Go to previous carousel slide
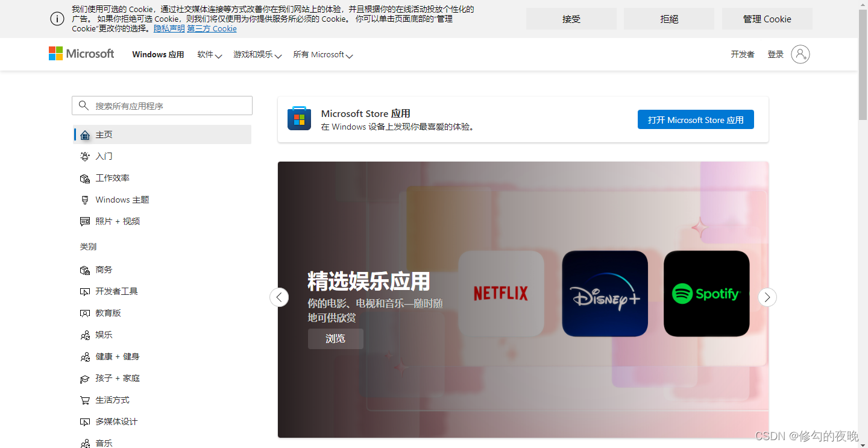The image size is (868, 448). 279,297
